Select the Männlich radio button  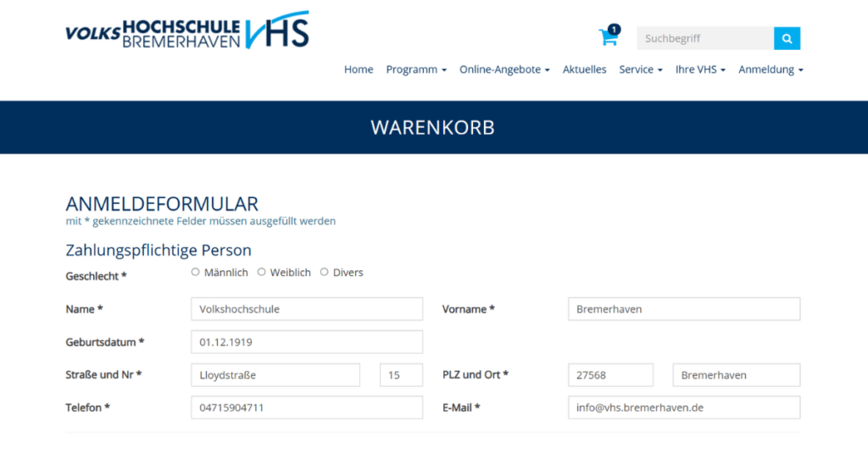click(x=196, y=272)
